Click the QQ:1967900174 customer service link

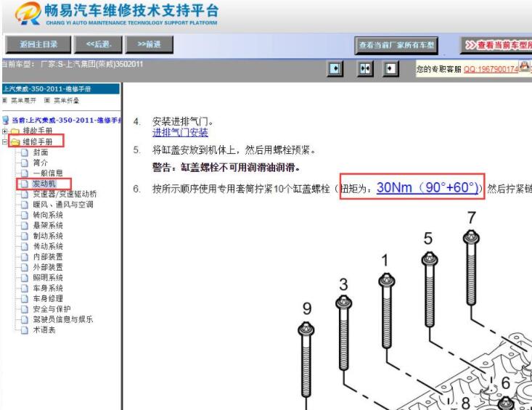pyautogui.click(x=491, y=69)
